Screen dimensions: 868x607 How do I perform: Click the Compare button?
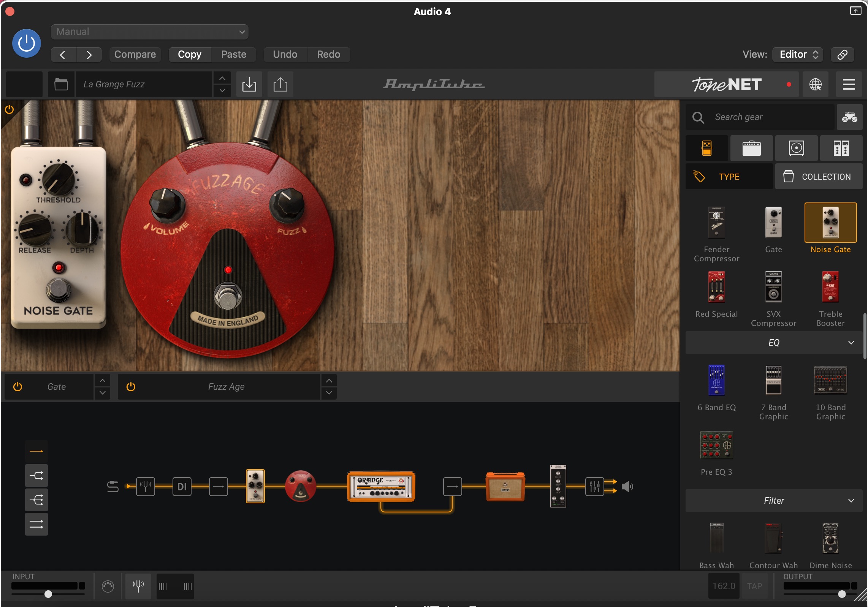(x=135, y=55)
